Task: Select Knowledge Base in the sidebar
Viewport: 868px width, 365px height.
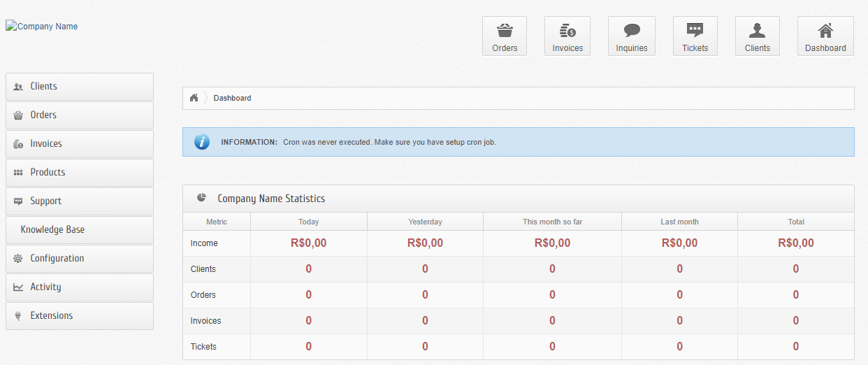Action: click(80, 230)
